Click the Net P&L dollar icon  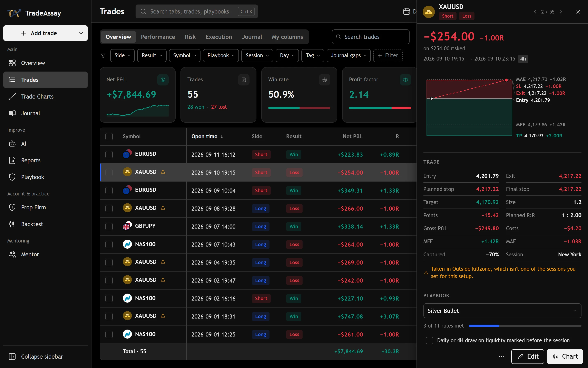(x=163, y=80)
